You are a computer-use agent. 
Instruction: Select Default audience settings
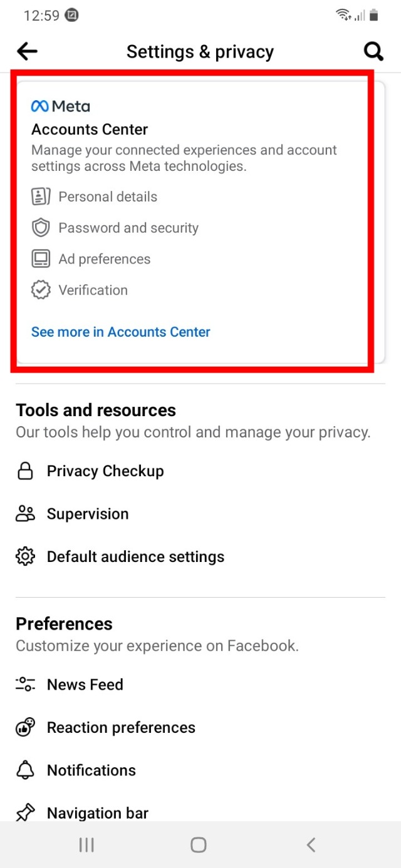pos(135,556)
